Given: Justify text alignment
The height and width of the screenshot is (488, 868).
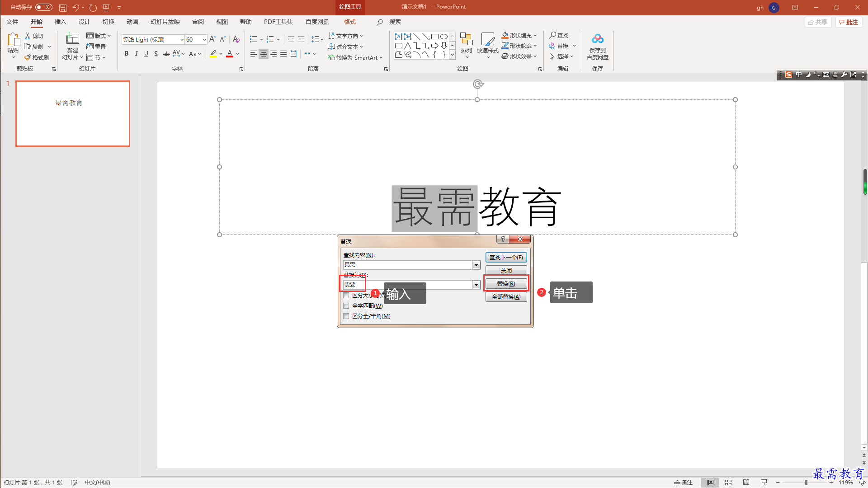Looking at the screenshot, I should (x=283, y=54).
